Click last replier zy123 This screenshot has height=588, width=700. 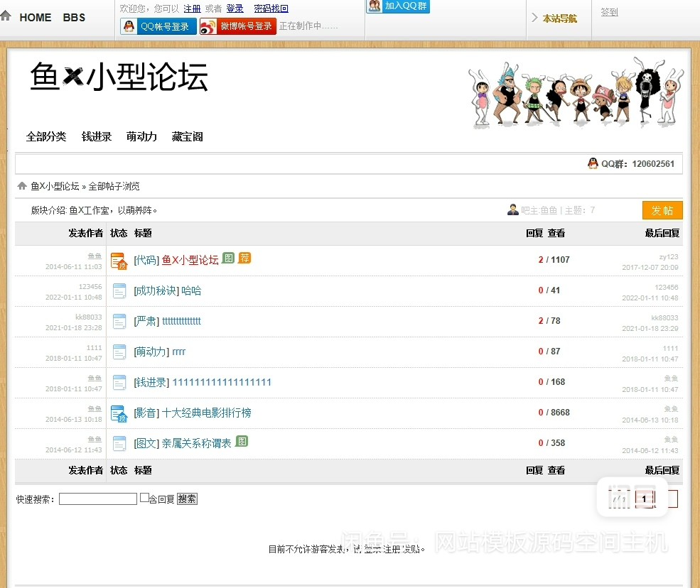(x=668, y=256)
